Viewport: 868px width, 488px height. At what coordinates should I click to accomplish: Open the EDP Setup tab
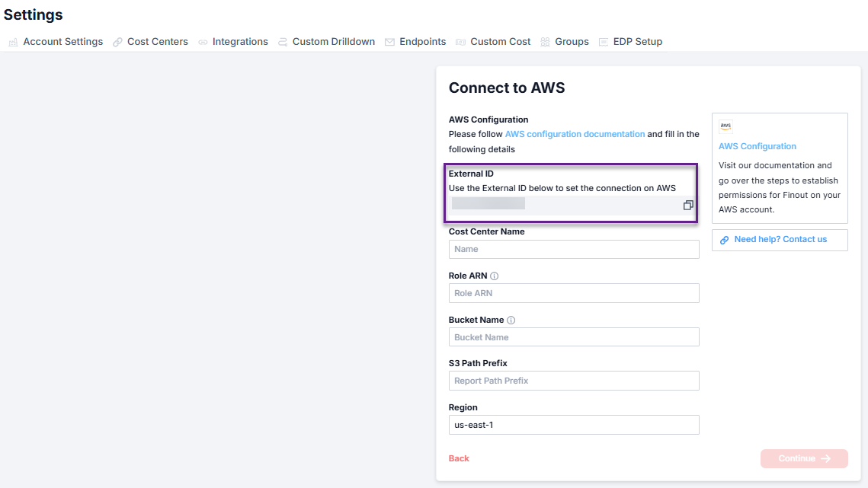click(x=637, y=42)
